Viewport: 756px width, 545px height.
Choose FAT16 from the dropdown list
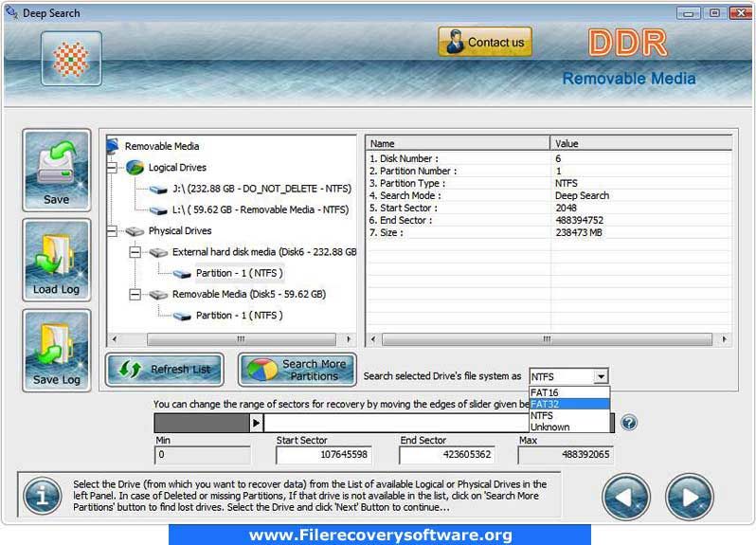[x=569, y=392]
